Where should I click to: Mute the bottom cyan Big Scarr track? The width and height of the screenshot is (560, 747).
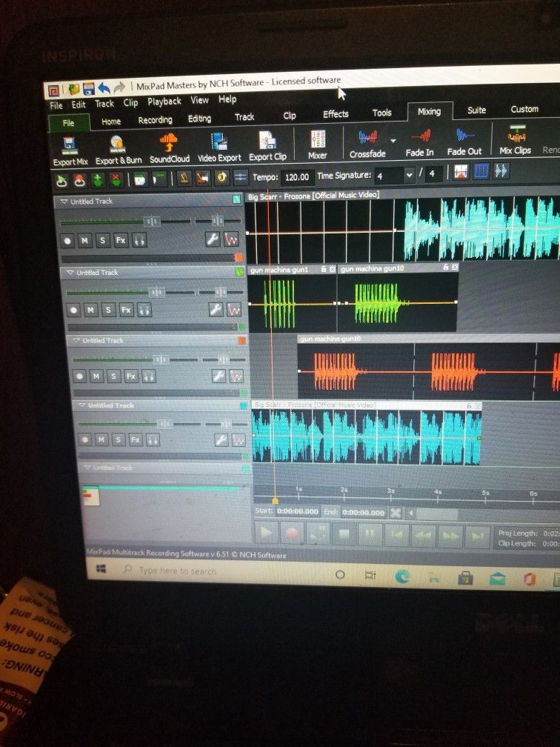(x=101, y=439)
